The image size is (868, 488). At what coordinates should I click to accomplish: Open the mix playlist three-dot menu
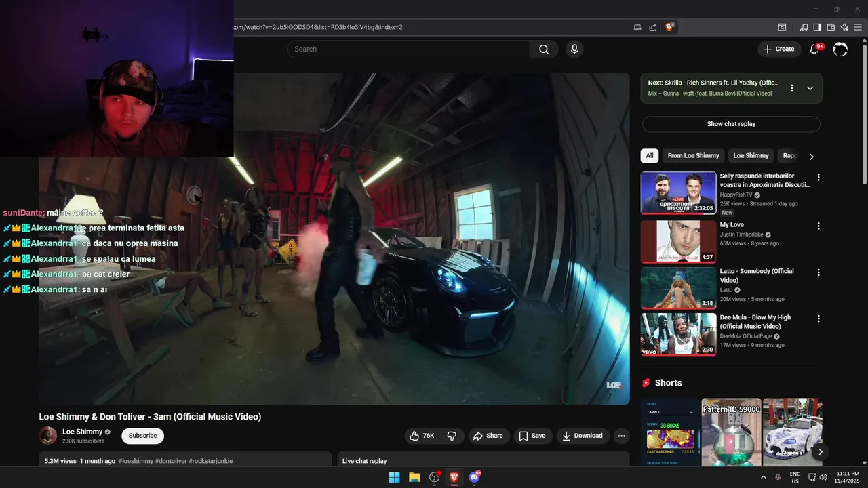791,88
